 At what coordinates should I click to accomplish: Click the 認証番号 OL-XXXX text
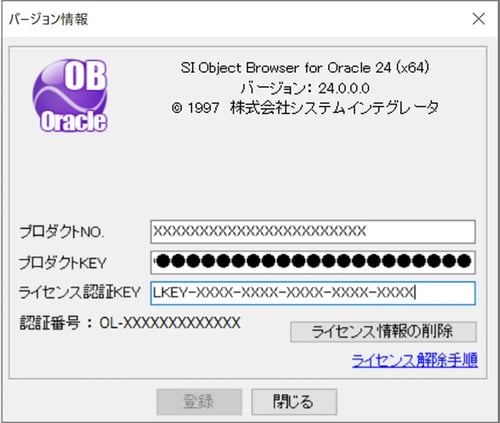pos(130,323)
